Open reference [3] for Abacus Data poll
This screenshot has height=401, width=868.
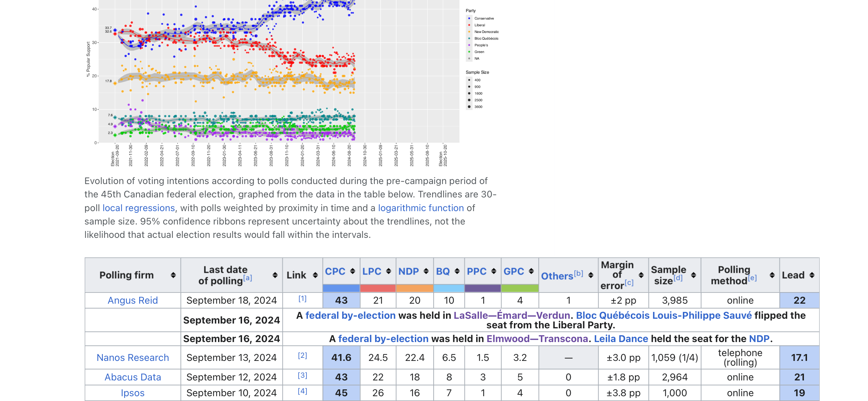[x=302, y=375]
